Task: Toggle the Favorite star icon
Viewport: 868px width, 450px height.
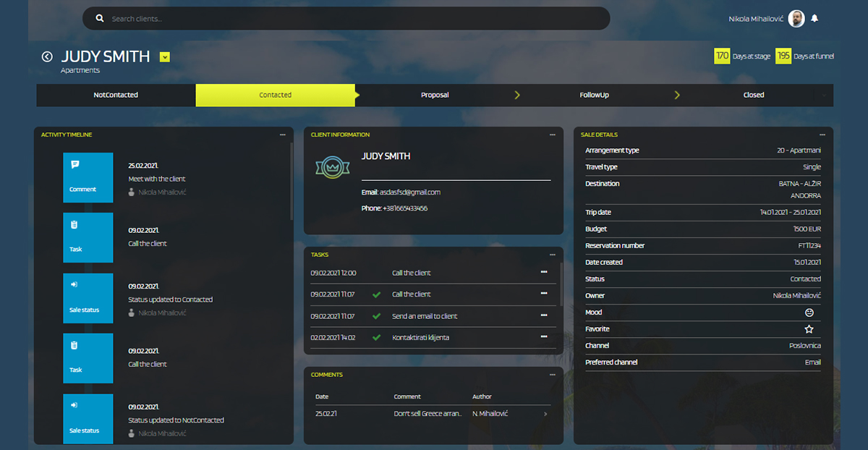Action: pos(809,329)
